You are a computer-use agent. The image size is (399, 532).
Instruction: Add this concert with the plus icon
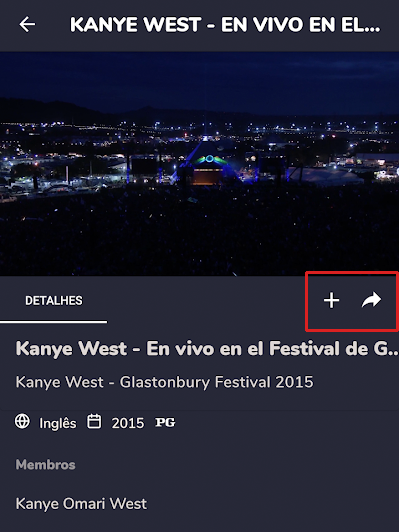331,301
